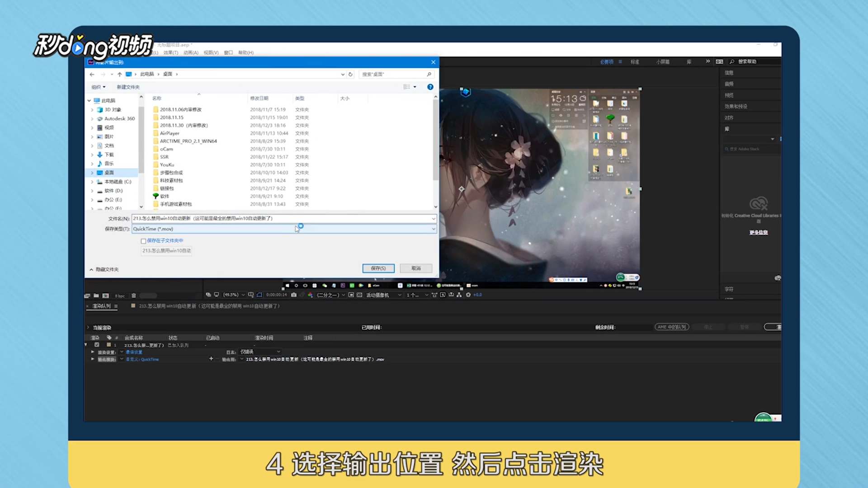This screenshot has height=488, width=868.
Task: Click the help question mark icon in dialog
Action: coord(430,87)
